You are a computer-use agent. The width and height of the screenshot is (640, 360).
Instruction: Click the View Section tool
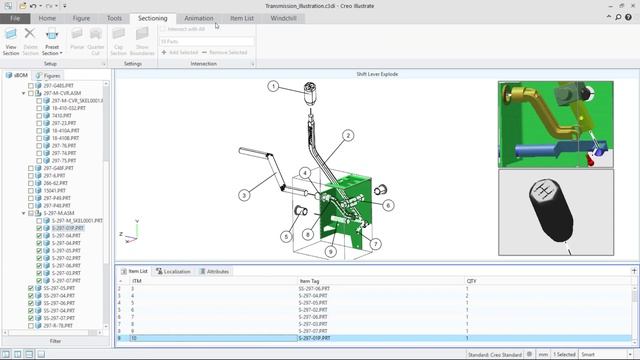pyautogui.click(x=11, y=42)
